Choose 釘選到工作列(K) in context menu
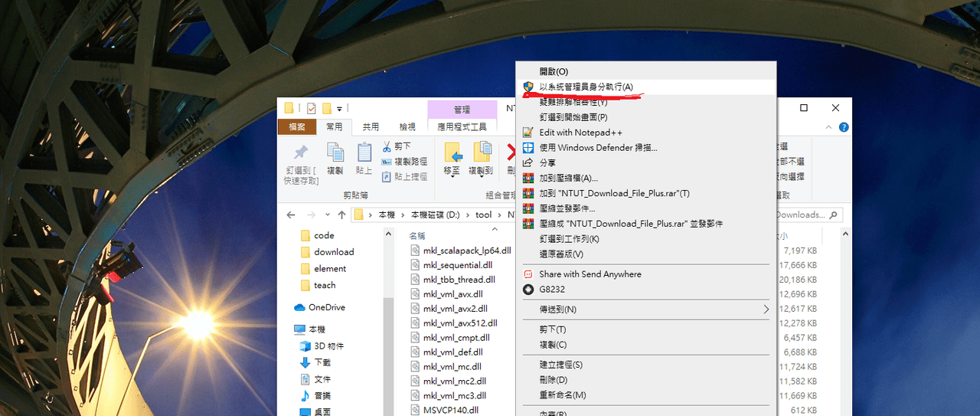The image size is (980, 416). (647, 239)
